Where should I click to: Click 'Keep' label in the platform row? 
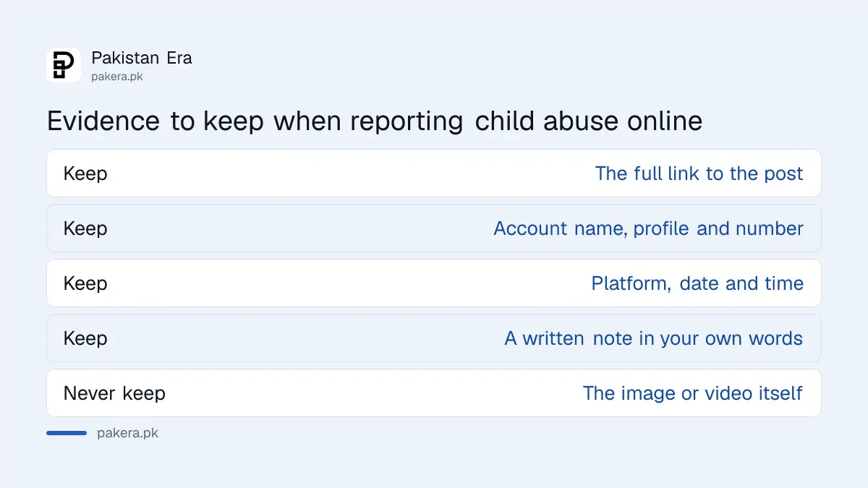(85, 283)
